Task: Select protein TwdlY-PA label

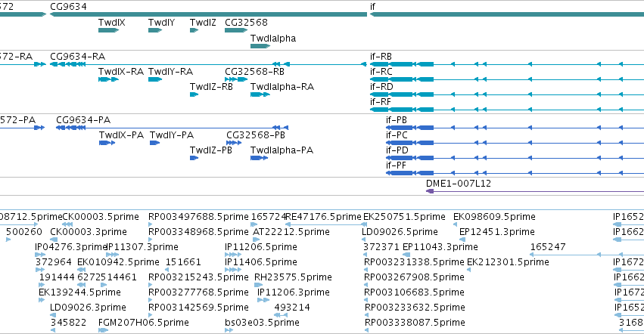Action: coord(172,135)
